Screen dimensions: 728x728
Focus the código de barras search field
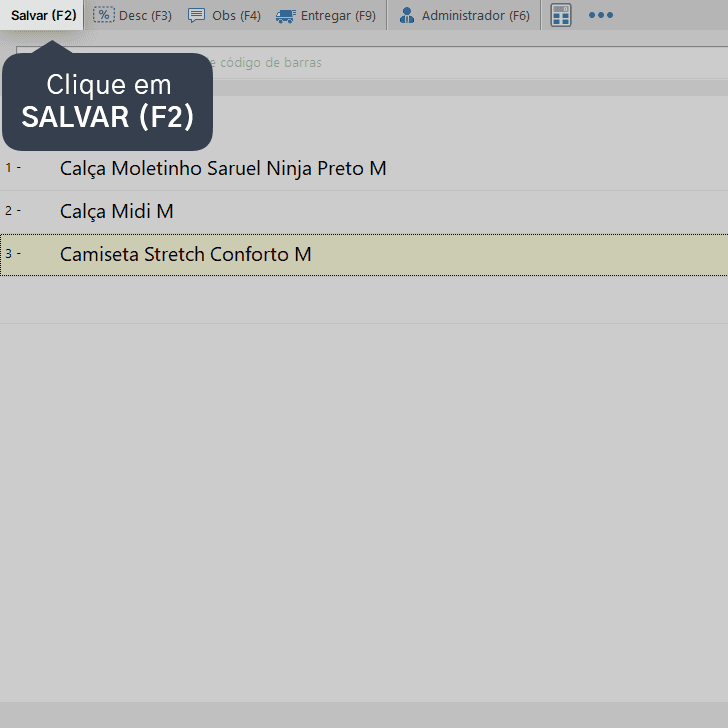[x=372, y=62]
